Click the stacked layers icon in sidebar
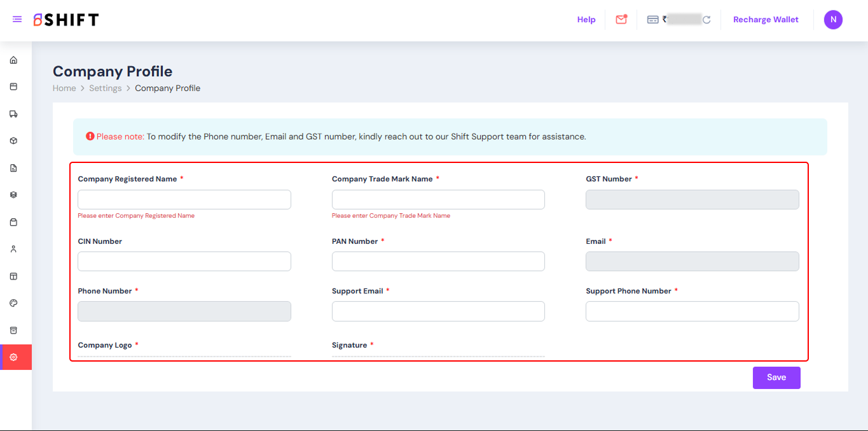Screen dimensions: 868x431 13,195
